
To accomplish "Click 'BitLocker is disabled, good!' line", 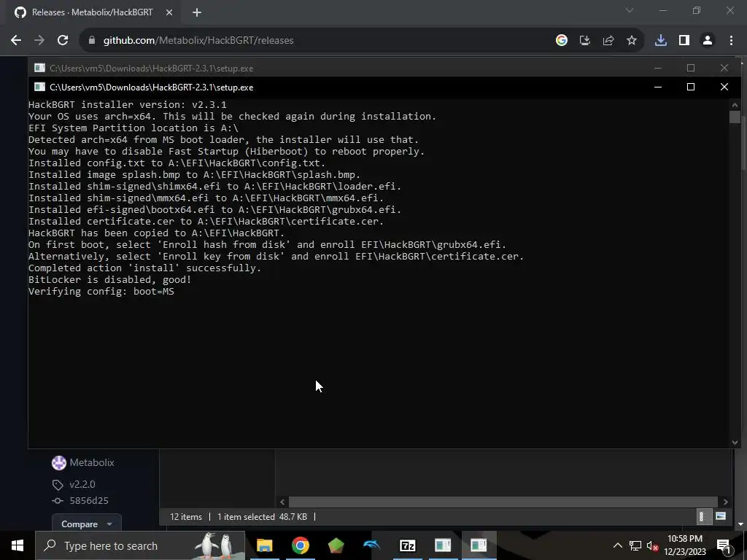I will [109, 279].
